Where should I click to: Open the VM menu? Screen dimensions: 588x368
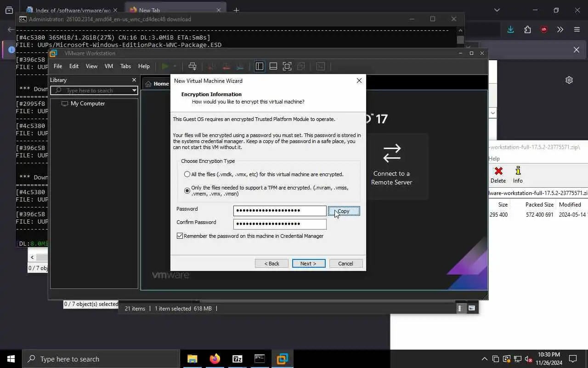click(x=109, y=66)
